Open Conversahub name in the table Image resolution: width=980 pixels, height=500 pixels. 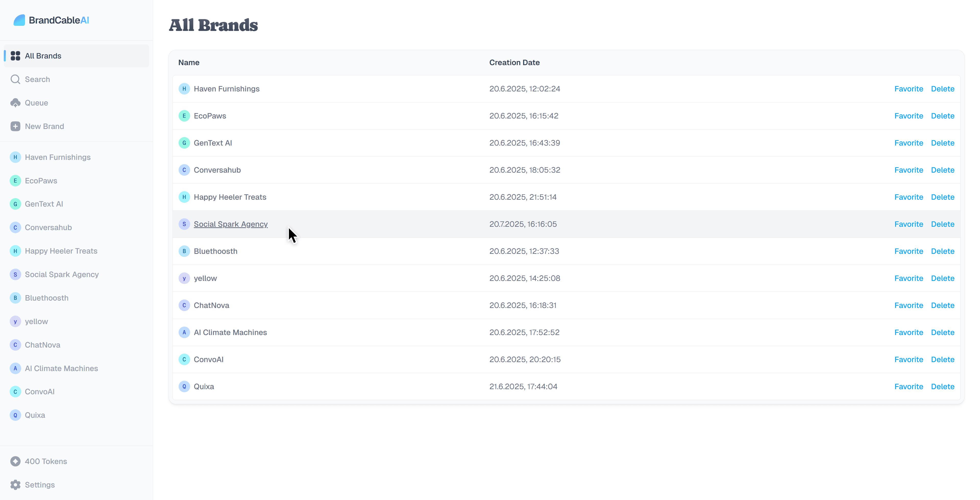pos(217,170)
